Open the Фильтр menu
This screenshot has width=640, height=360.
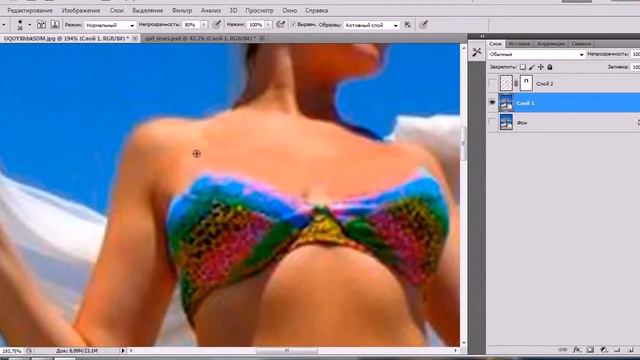(182, 11)
